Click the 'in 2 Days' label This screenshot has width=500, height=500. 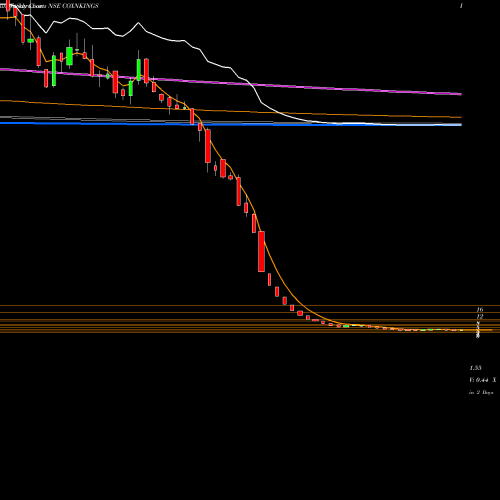coord(481,393)
